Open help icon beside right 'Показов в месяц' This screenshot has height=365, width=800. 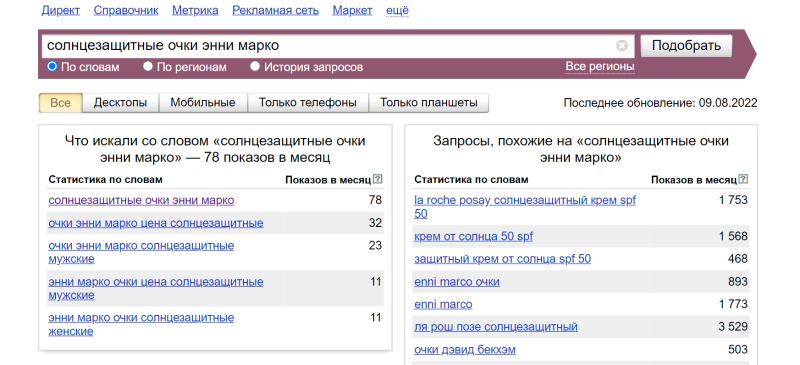click(743, 179)
